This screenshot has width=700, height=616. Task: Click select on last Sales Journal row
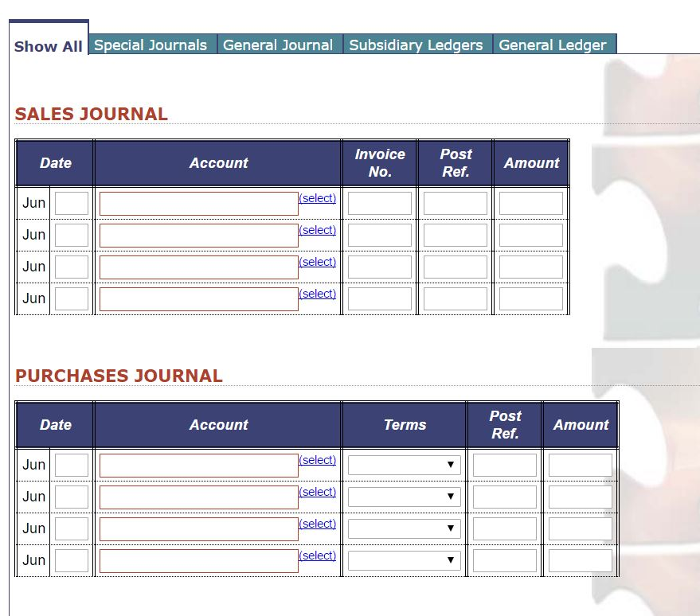coord(317,294)
